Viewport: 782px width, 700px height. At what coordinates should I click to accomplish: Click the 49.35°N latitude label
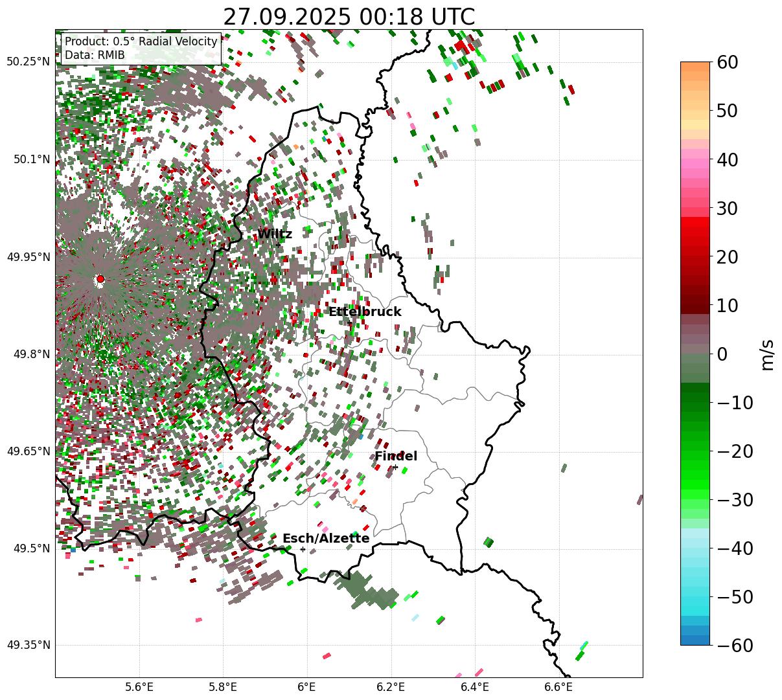coord(29,645)
